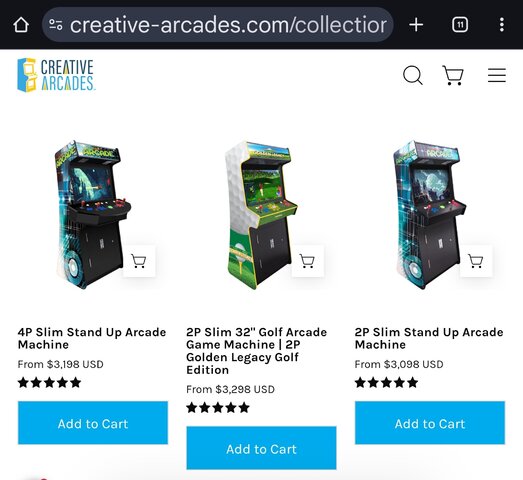View the shopping cart in header
The width and height of the screenshot is (523, 480).
(453, 75)
